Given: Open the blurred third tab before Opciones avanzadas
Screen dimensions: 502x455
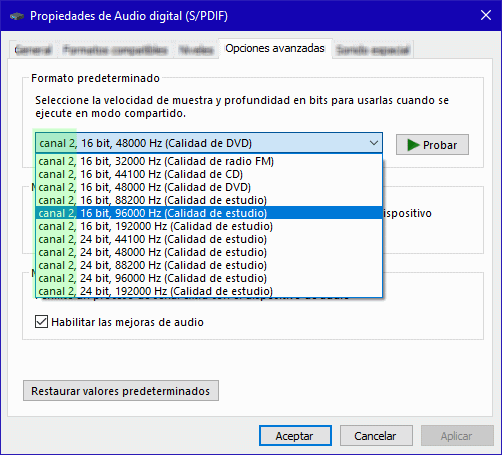Looking at the screenshot, I should tap(196, 50).
